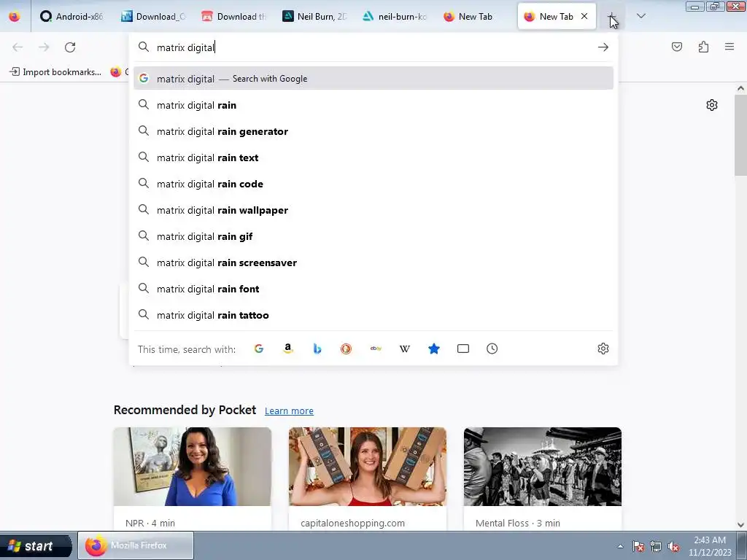Click page scrollbar down arrow
747x560 pixels.
(740, 525)
